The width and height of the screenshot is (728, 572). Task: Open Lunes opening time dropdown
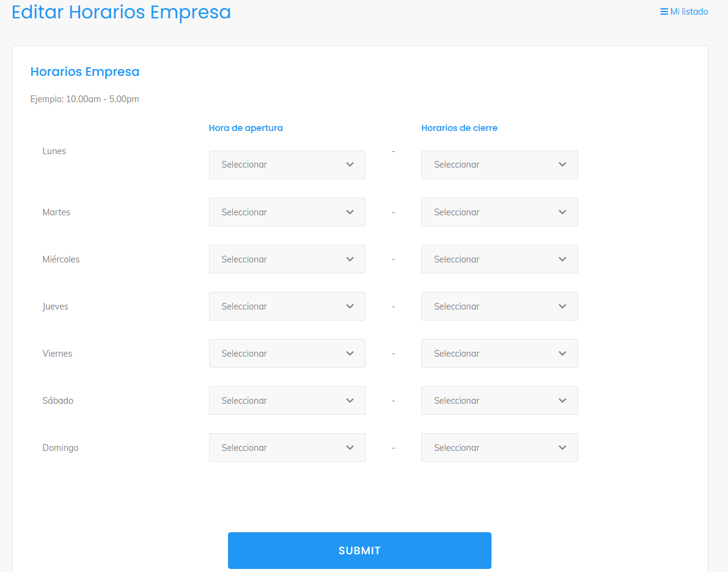point(287,165)
